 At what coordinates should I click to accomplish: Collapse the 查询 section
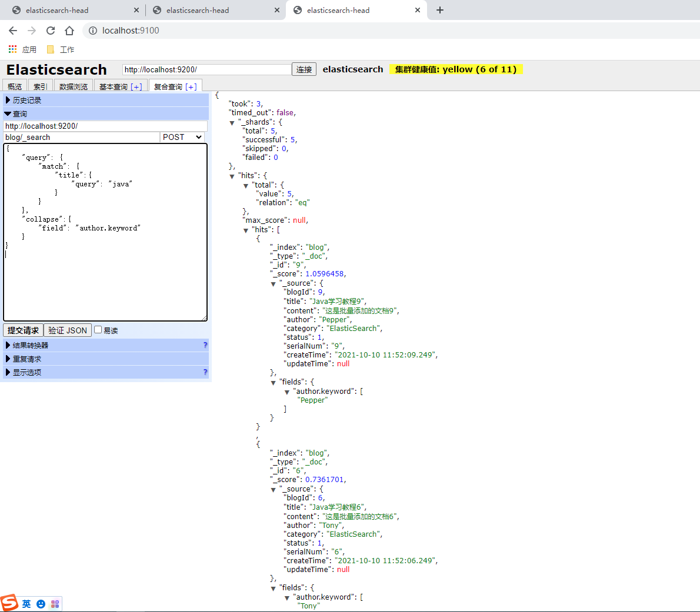click(x=106, y=113)
